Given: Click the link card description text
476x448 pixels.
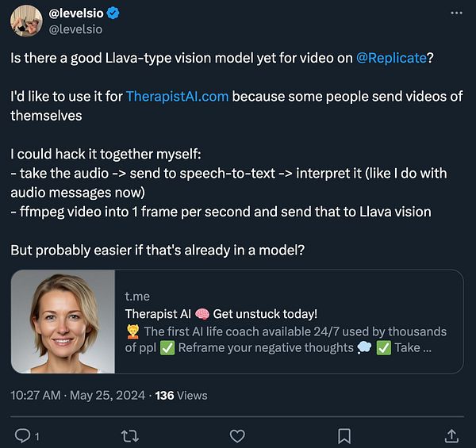Looking at the screenshot, I should point(286,339).
